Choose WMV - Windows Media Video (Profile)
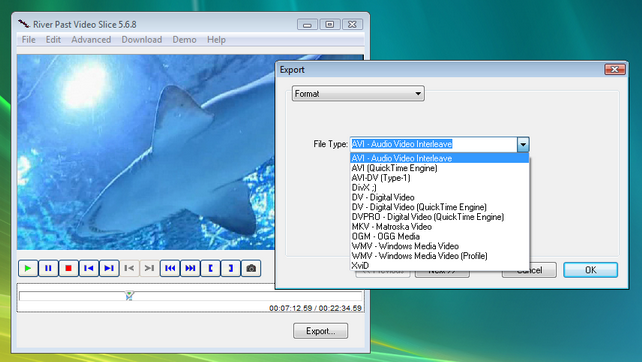Screen dimensions: 642x362 point(420,256)
